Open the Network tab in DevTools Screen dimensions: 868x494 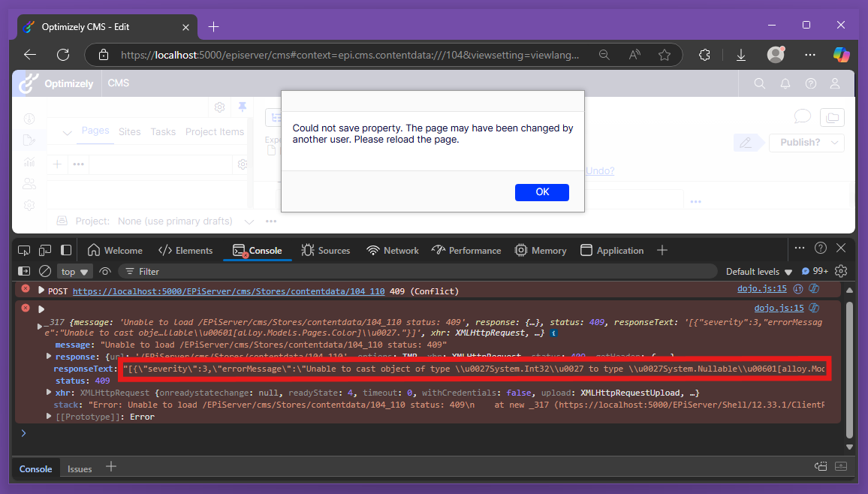coord(393,251)
